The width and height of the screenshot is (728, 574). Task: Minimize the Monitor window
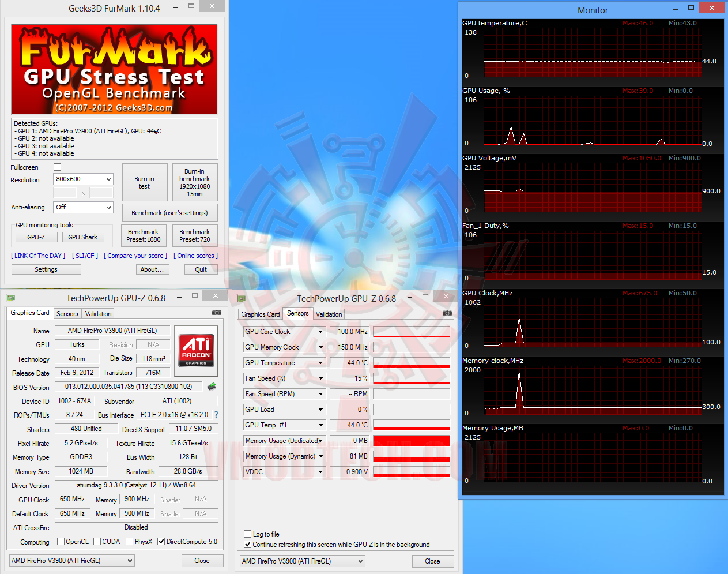point(676,9)
